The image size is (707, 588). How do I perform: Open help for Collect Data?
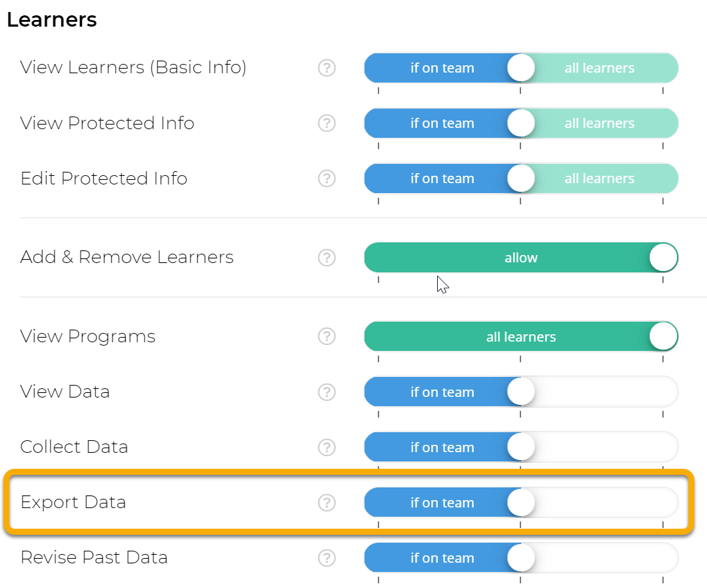[327, 447]
